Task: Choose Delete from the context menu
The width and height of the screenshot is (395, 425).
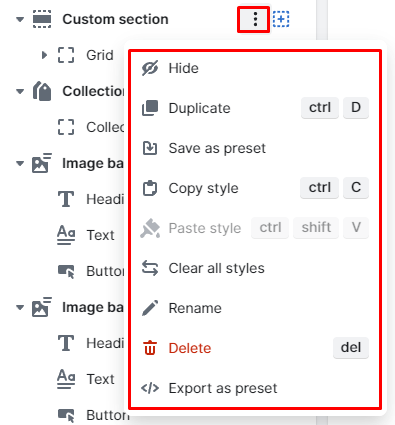Action: 255,348
